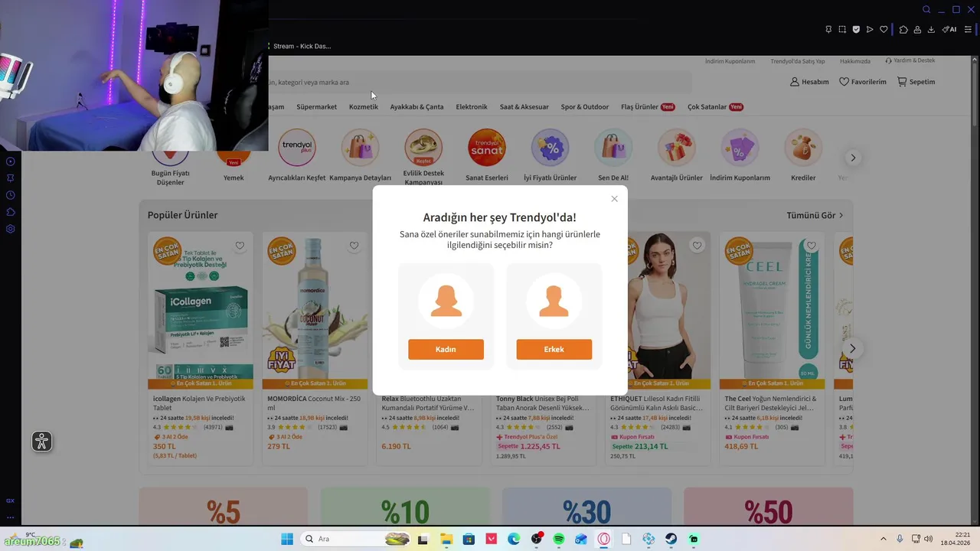Open Evlilik Destek Kampanyası icon
The width and height of the screenshot is (980, 551).
coord(423,148)
